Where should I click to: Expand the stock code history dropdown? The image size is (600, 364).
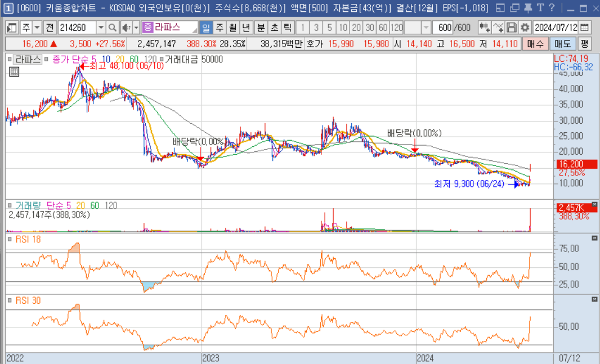pyautogui.click(x=101, y=28)
